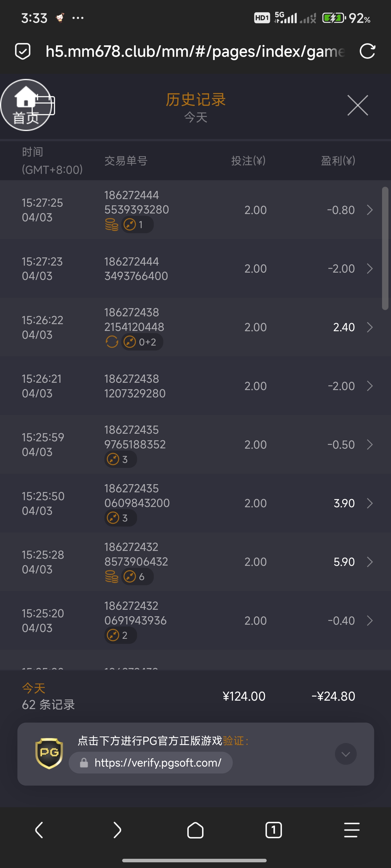391x868 pixels.
Task: Tap the security shield icon beside URL
Action: tap(23, 52)
